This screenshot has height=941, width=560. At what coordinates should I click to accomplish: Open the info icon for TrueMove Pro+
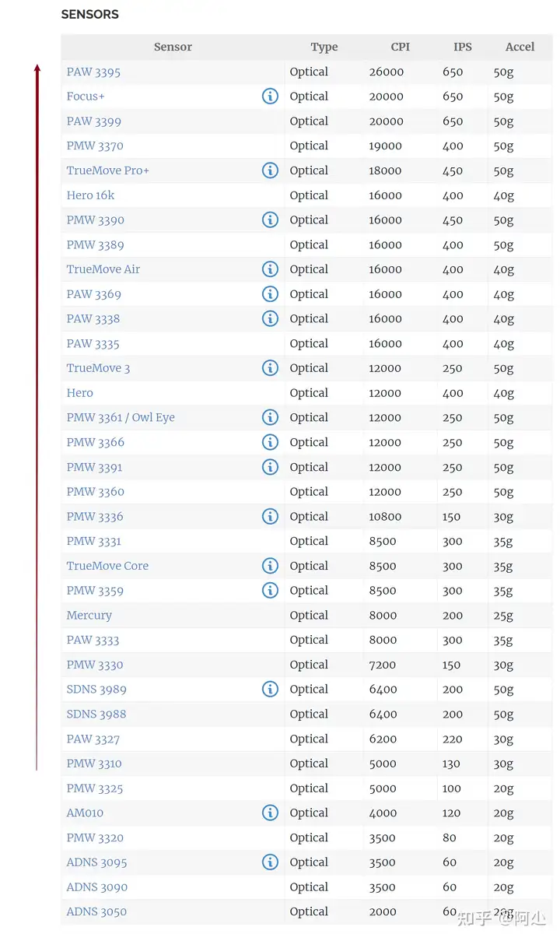point(270,170)
